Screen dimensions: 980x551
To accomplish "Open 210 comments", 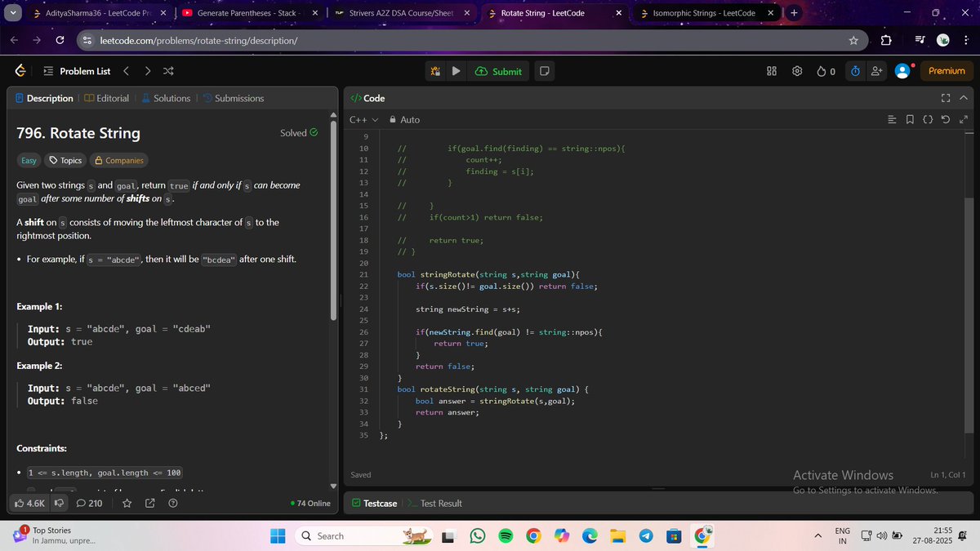I will point(89,503).
